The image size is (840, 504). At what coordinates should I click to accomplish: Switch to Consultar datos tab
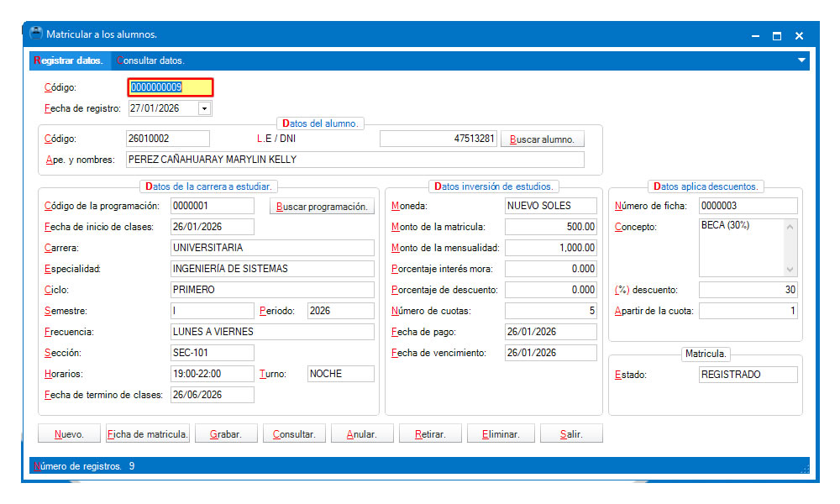(150, 60)
